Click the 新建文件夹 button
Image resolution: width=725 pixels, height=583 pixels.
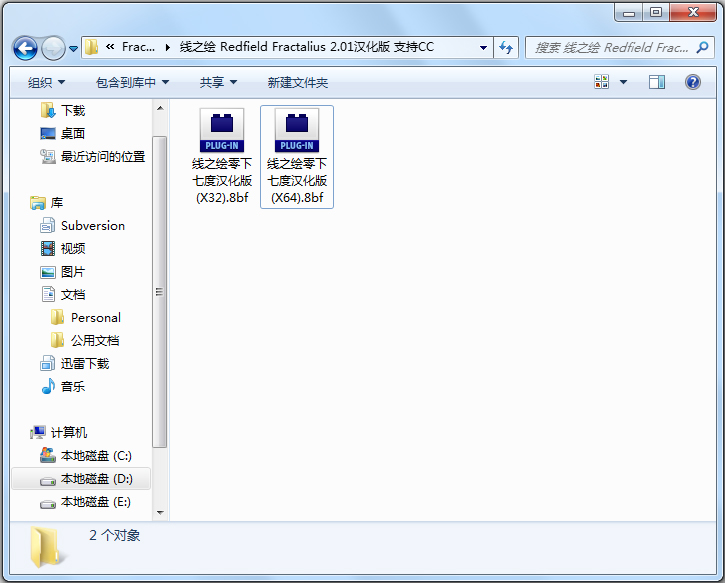297,82
